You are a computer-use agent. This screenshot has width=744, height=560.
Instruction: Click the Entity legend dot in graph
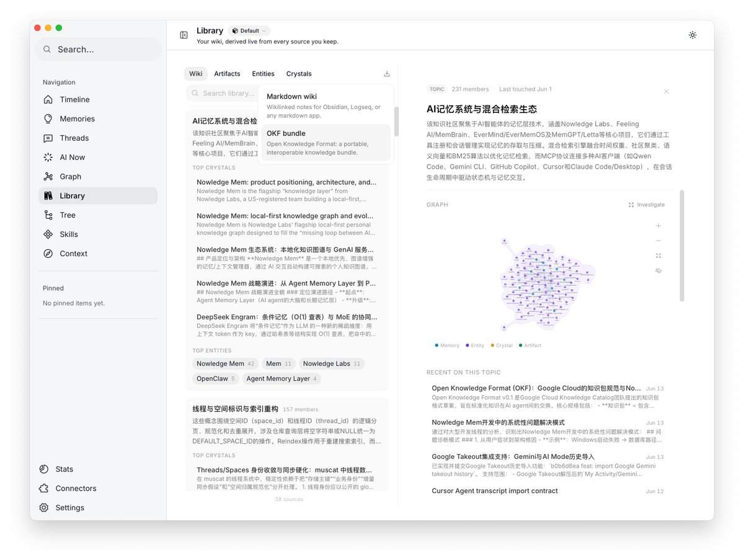[467, 345]
